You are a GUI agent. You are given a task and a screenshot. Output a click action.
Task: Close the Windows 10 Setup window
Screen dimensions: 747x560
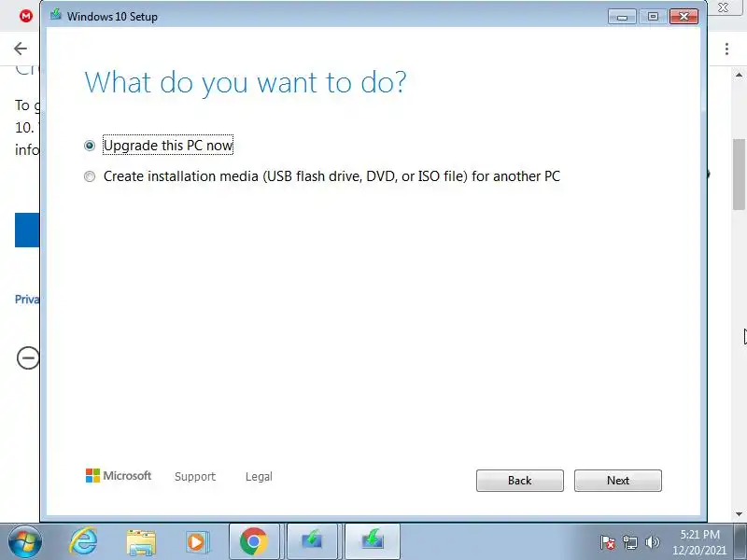tap(684, 17)
